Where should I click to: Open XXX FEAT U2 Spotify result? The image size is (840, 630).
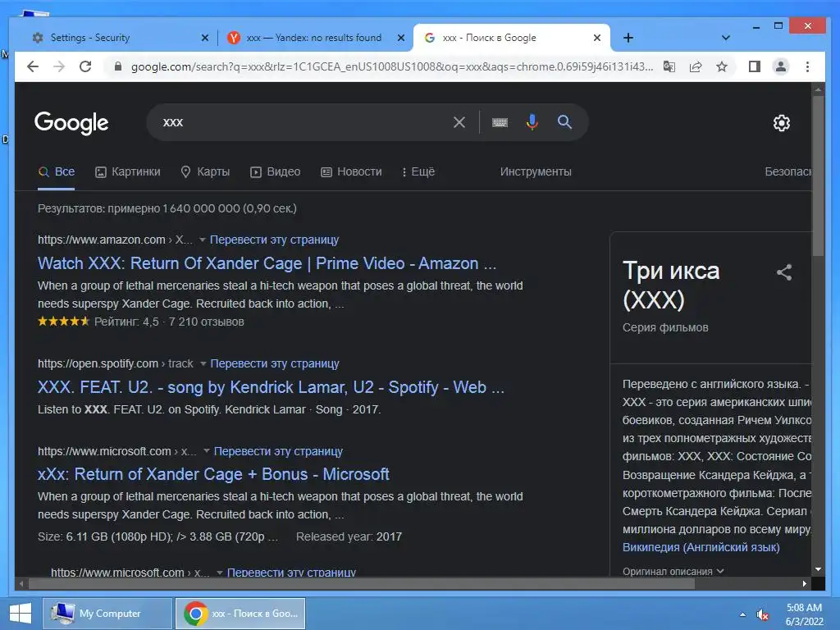[x=271, y=387]
